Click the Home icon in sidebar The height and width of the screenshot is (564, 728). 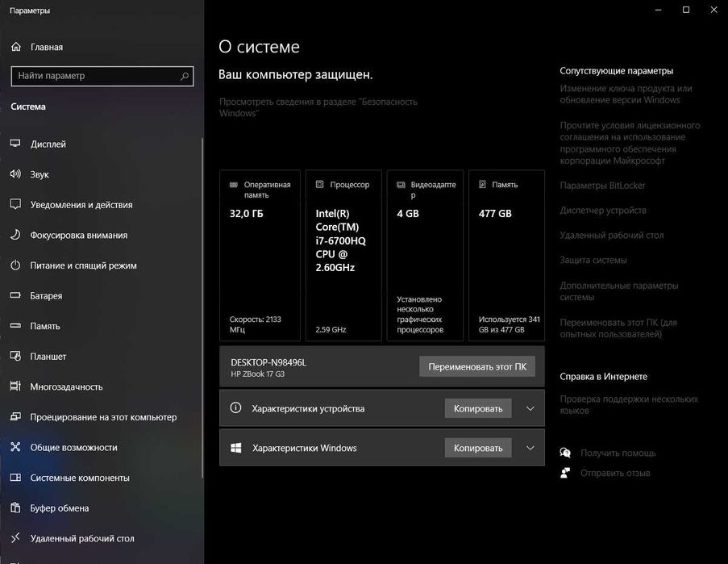pyautogui.click(x=15, y=47)
